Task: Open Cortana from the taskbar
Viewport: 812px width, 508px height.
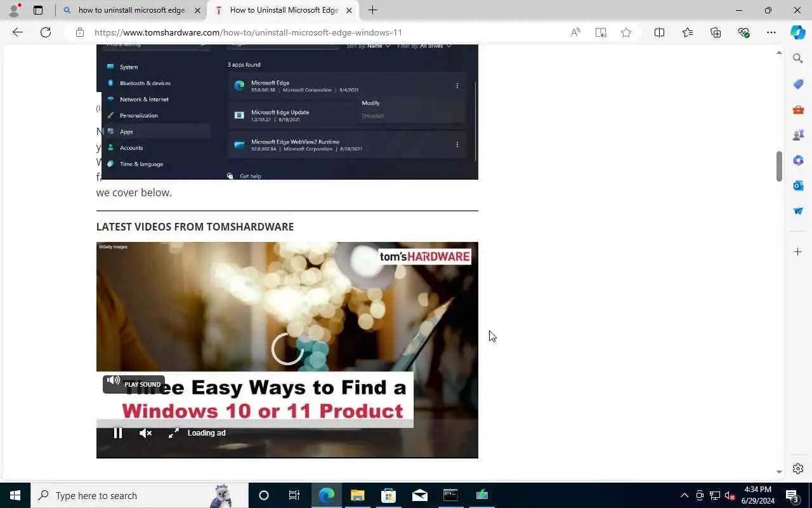Action: (264, 495)
